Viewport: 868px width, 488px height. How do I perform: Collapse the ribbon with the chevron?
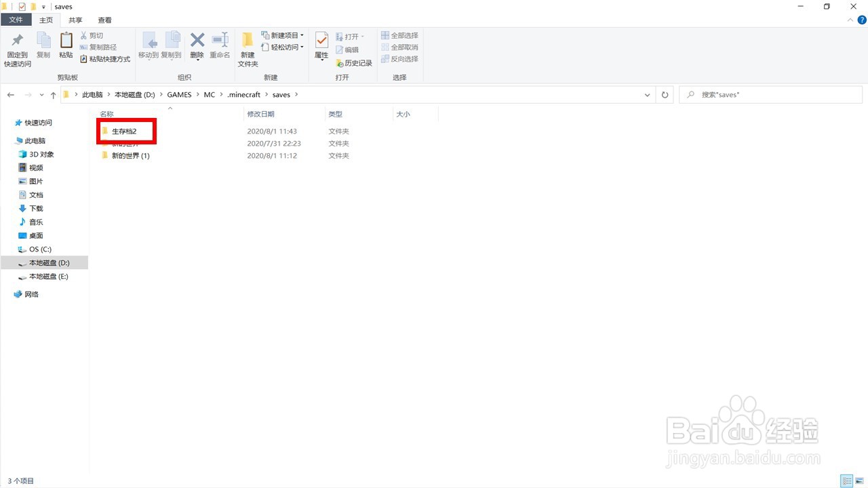tap(850, 20)
